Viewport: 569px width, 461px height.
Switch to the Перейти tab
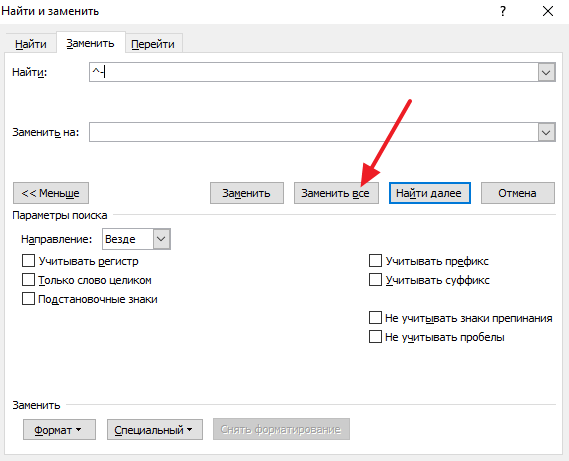pyautogui.click(x=153, y=44)
